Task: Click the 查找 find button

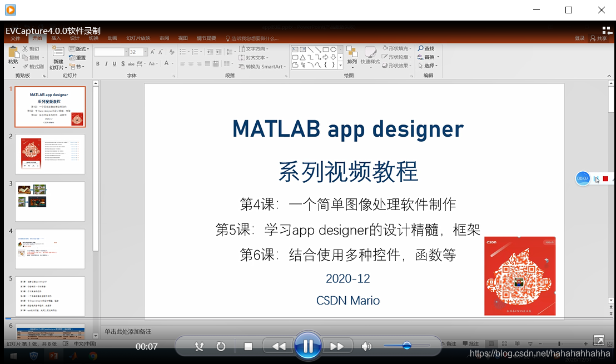Action: tap(426, 48)
